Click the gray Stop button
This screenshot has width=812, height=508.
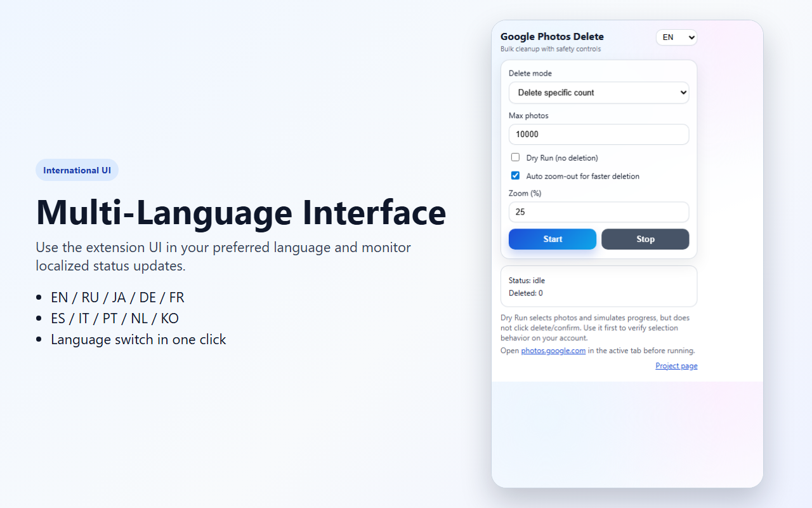pyautogui.click(x=645, y=239)
